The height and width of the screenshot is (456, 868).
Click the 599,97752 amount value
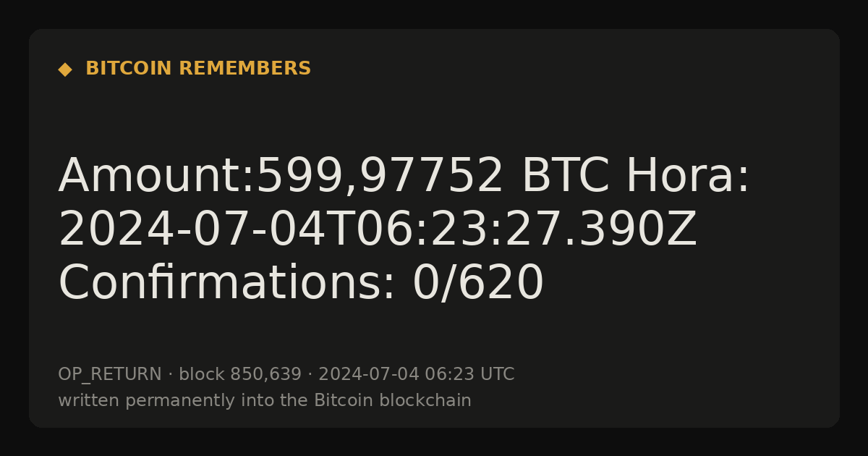tap(380, 177)
